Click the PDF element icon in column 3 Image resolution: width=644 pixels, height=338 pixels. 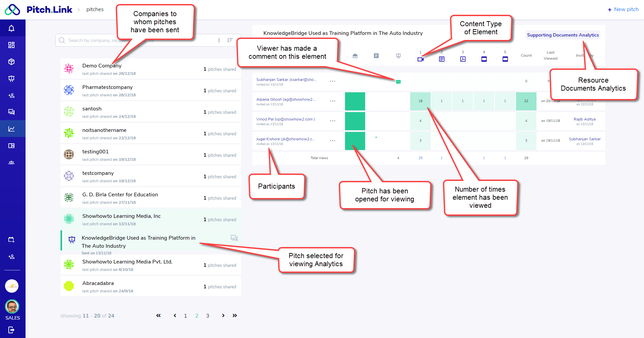463,59
